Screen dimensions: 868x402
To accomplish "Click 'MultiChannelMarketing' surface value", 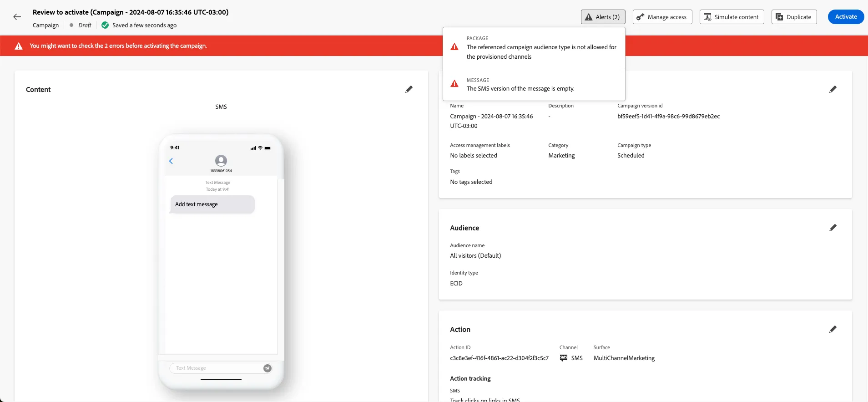I will tap(624, 358).
